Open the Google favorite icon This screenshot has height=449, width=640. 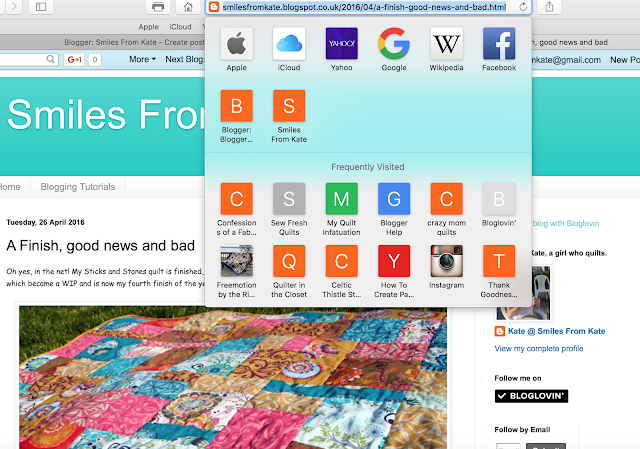394,44
